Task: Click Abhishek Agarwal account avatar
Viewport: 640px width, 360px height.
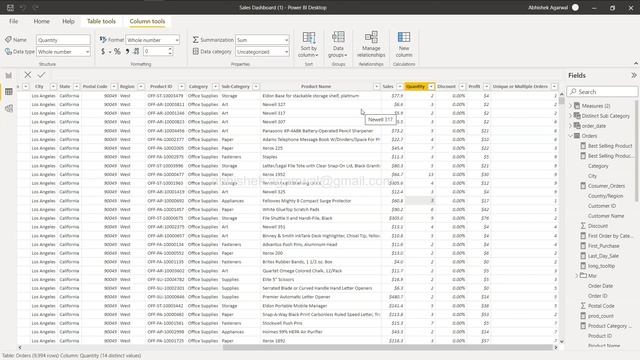Action: [575, 7]
